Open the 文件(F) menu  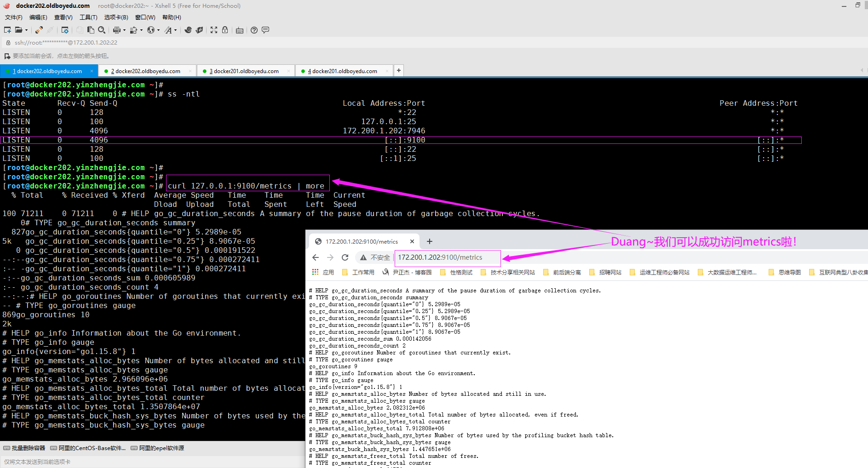click(14, 17)
